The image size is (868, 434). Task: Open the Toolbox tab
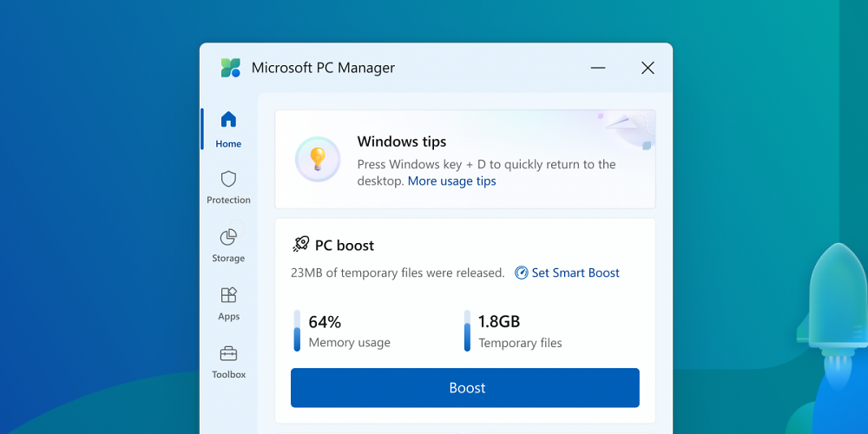point(228,362)
